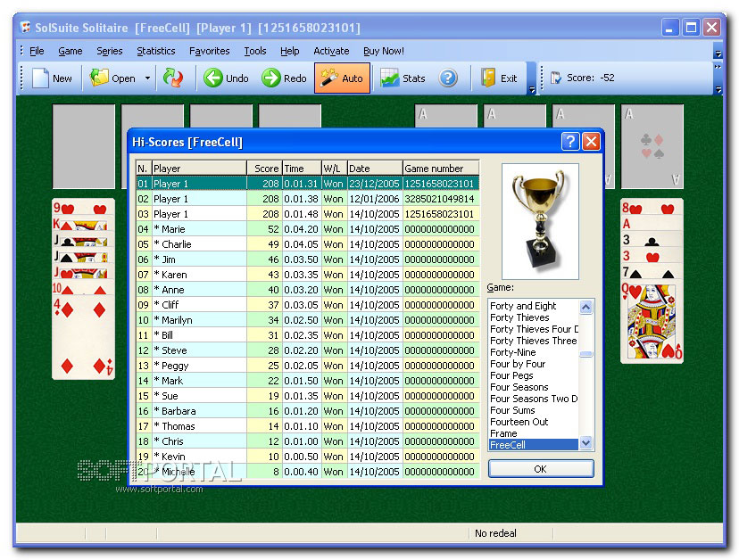Sort by Player column header
Viewport: 739px width, 560px height.
pos(198,169)
